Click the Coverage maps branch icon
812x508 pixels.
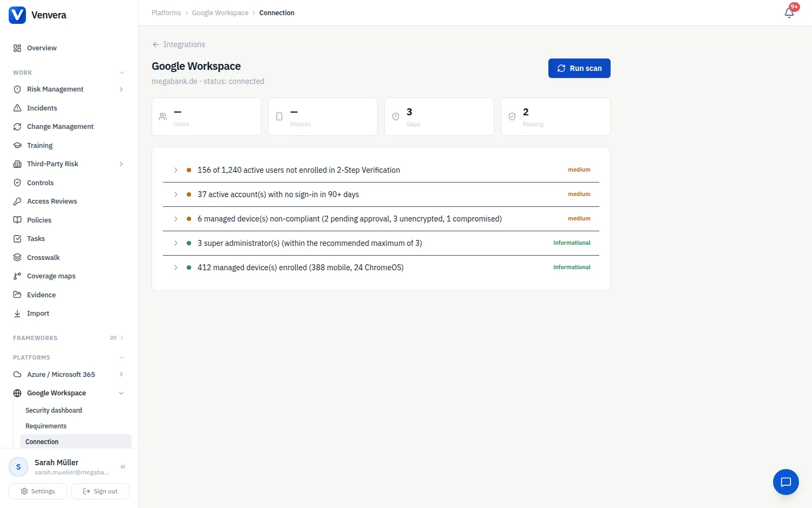[17, 276]
